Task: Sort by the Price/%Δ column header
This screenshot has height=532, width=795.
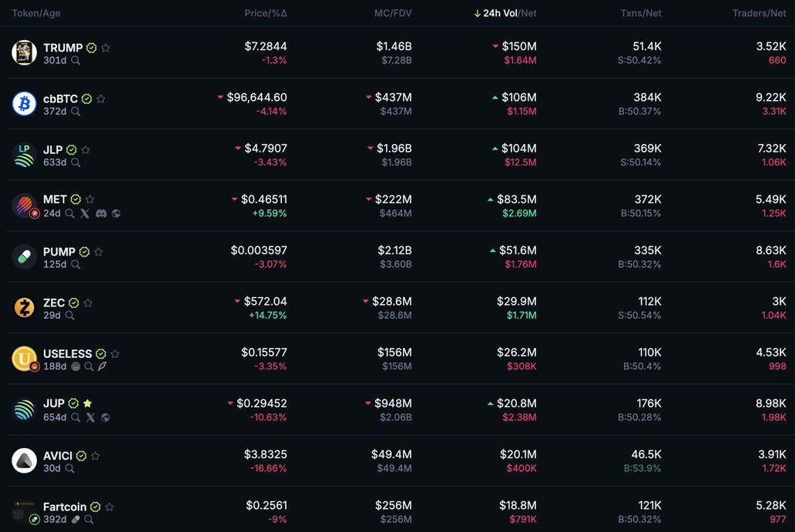Action: click(265, 13)
